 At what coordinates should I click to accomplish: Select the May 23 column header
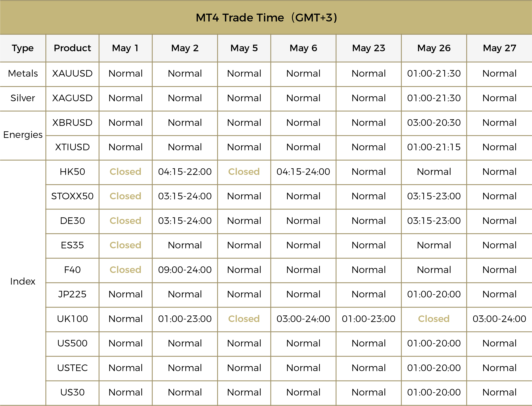pos(369,48)
